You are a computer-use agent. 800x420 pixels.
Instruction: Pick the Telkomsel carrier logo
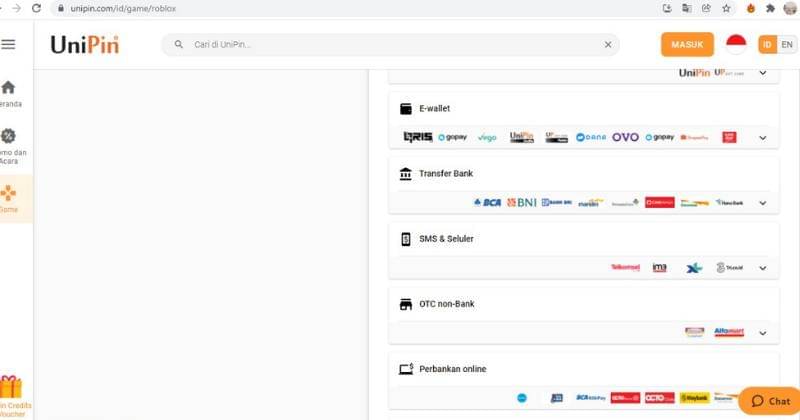pyautogui.click(x=625, y=267)
